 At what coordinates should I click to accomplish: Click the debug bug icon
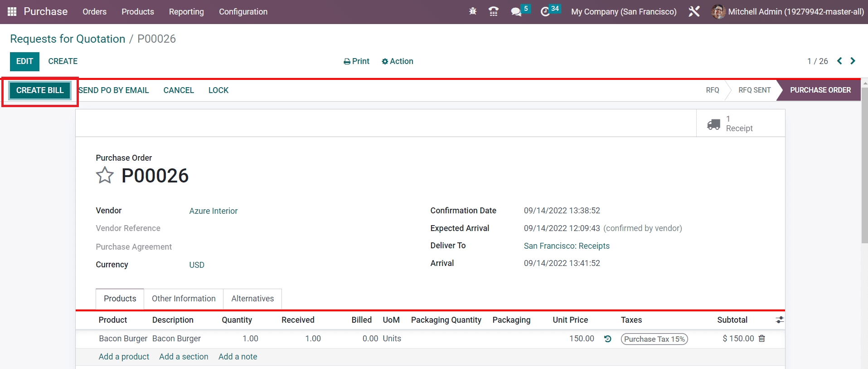pyautogui.click(x=473, y=12)
